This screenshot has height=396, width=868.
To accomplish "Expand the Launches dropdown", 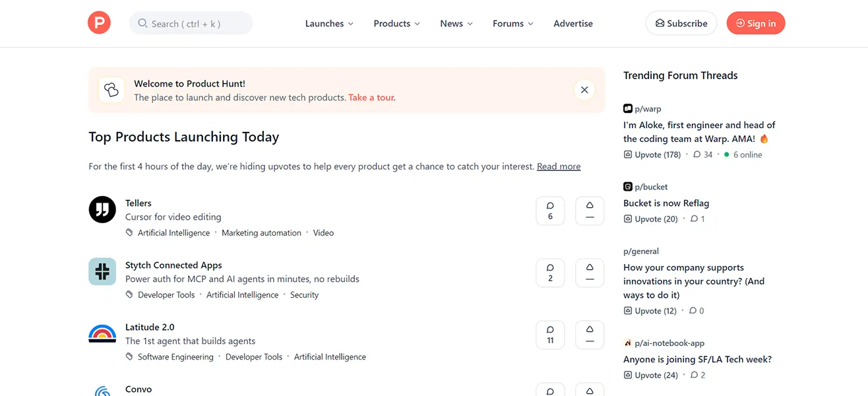I will coord(328,23).
